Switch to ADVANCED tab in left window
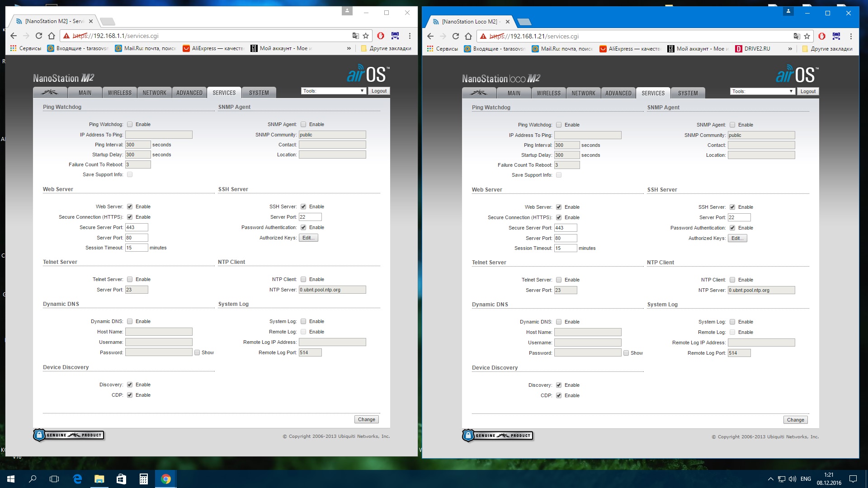 click(x=189, y=93)
